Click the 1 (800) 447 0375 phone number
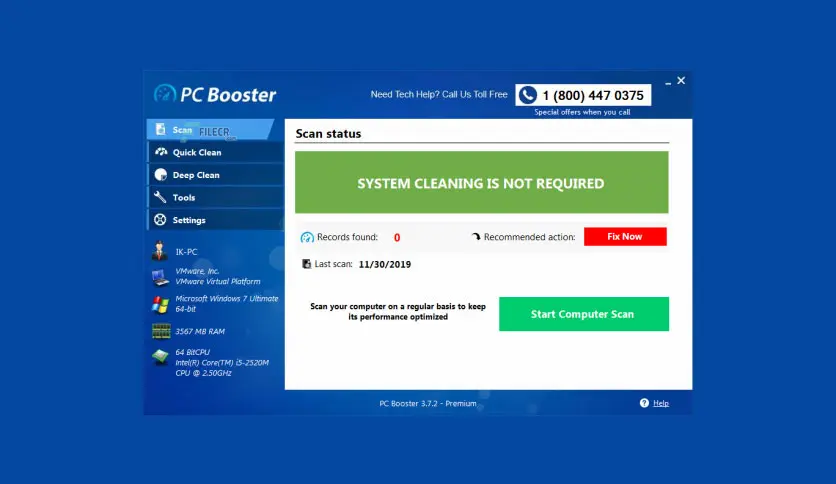This screenshot has width=836, height=484. pos(593,95)
